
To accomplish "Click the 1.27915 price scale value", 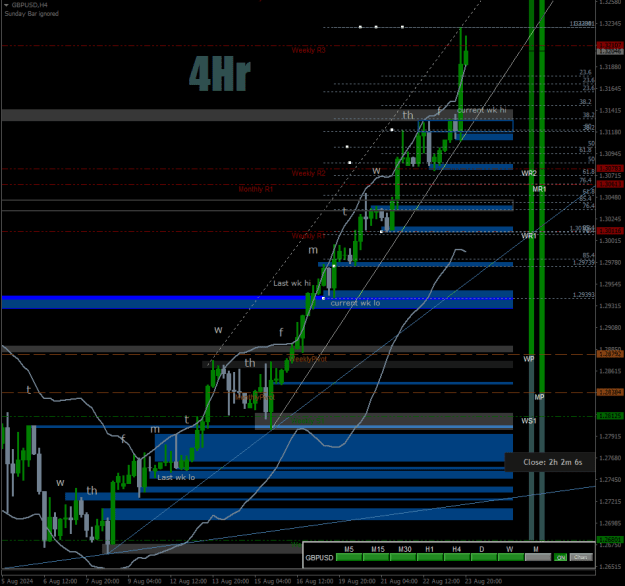I will click(x=610, y=437).
